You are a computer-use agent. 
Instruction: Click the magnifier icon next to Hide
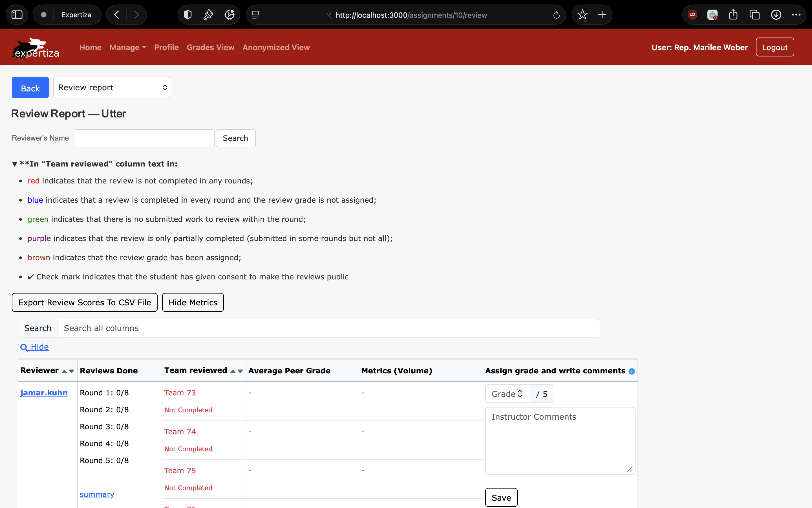click(24, 347)
